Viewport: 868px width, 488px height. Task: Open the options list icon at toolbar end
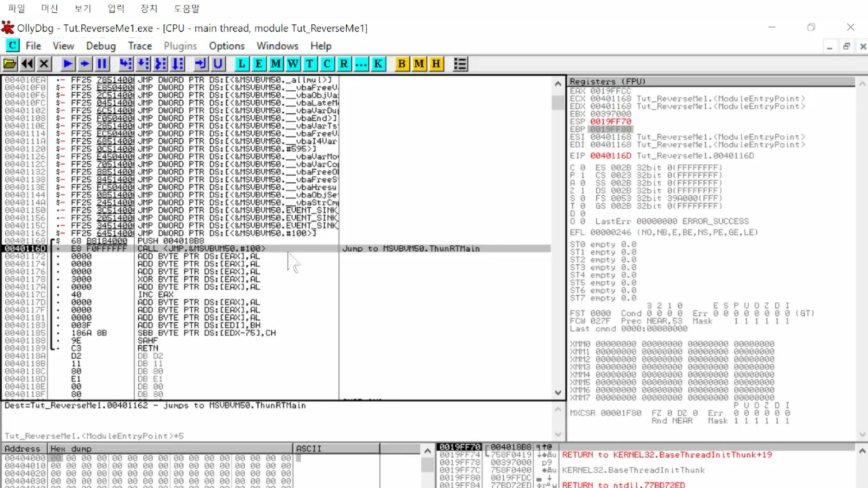click(460, 64)
